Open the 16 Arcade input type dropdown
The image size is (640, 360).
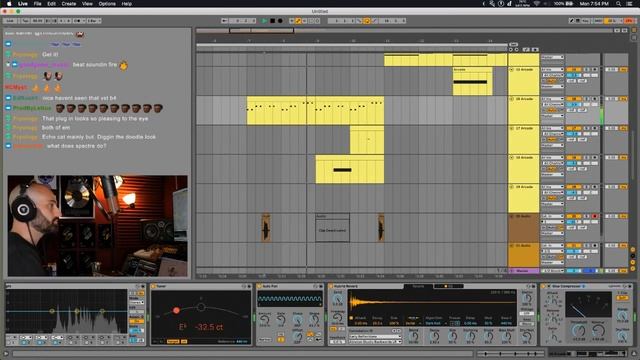pos(552,99)
